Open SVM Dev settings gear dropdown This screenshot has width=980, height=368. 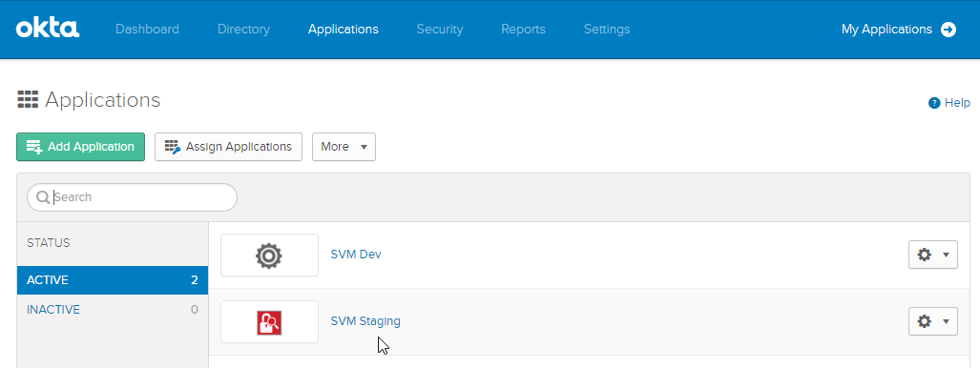[x=932, y=255]
